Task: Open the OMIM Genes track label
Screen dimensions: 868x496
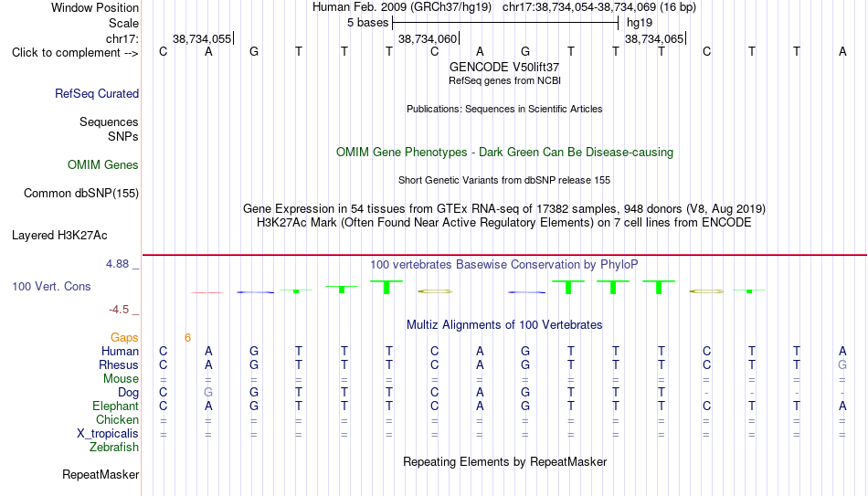Action: tap(102, 165)
